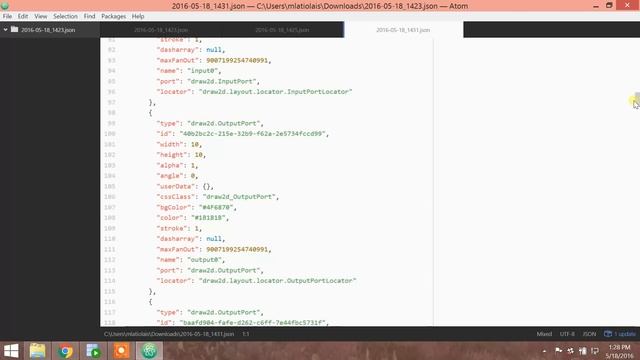Click "draw2d.layout.locator.InputPortLocator" string
The image size is (640, 360).
point(276,92)
